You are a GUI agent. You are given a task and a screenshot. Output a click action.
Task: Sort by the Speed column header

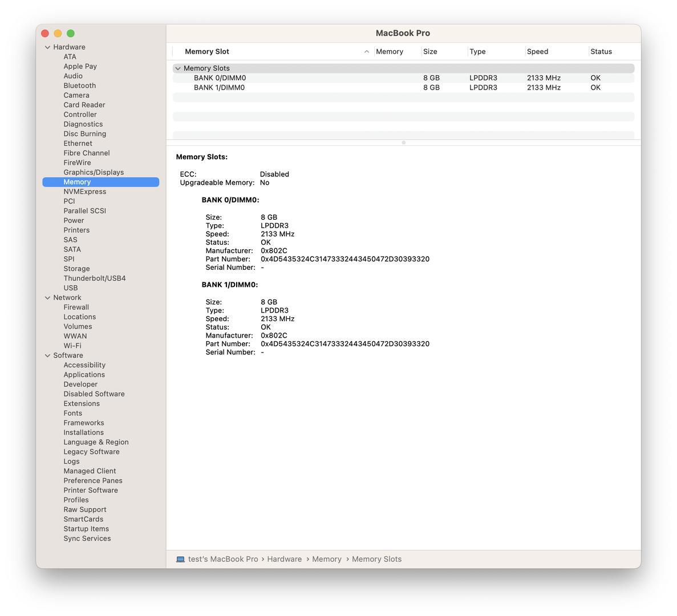pyautogui.click(x=557, y=51)
